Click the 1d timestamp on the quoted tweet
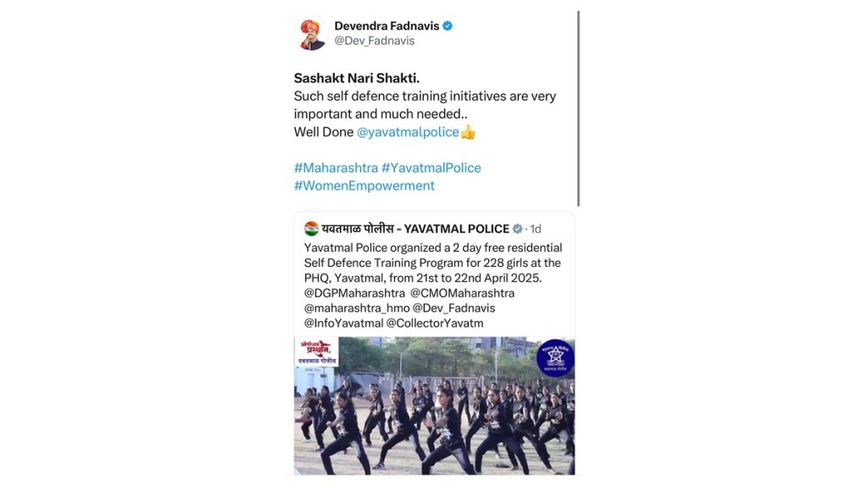 pyautogui.click(x=536, y=229)
